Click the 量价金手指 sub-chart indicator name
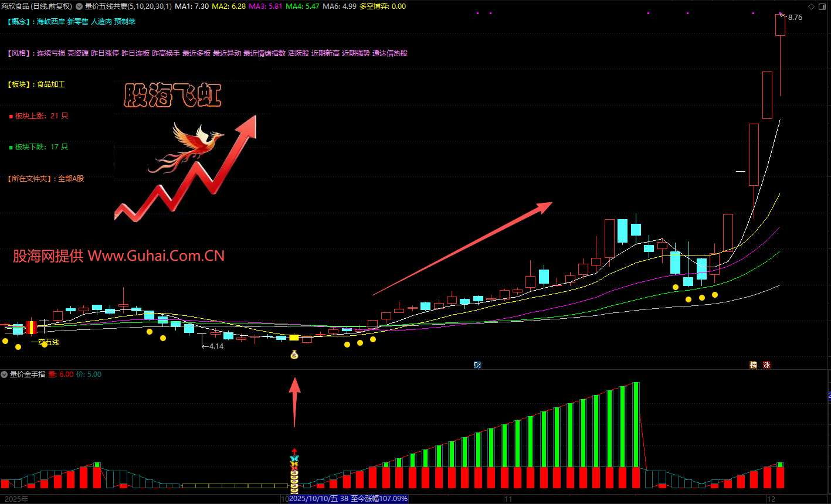The height and width of the screenshot is (504, 831). point(28,374)
